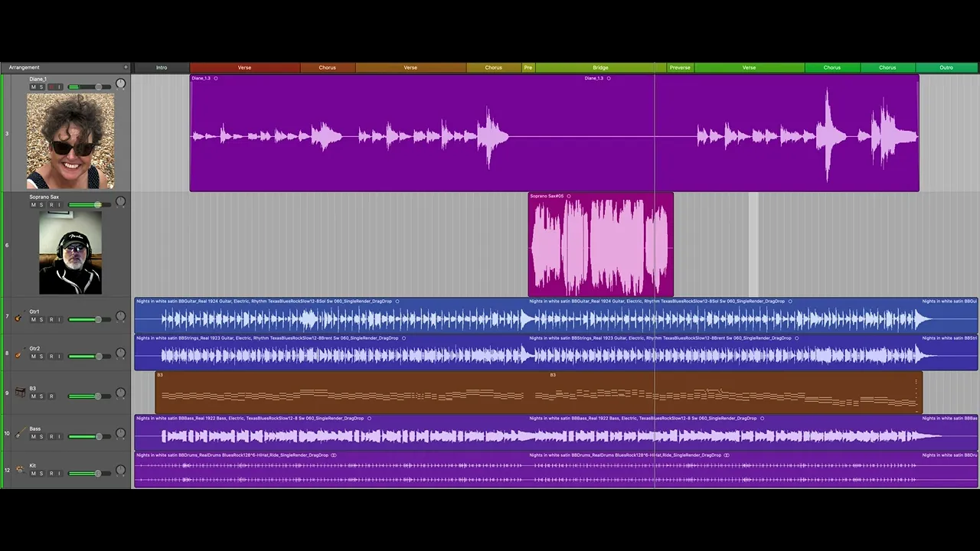The height and width of the screenshot is (551, 980).
Task: Toggle input monitoring on Gtr2 track
Action: point(59,357)
